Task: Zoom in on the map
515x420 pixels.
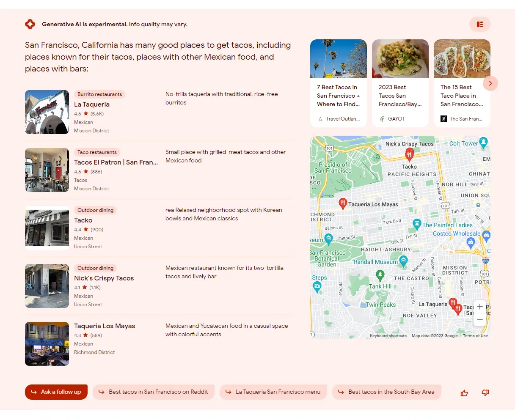Action: 479,307
